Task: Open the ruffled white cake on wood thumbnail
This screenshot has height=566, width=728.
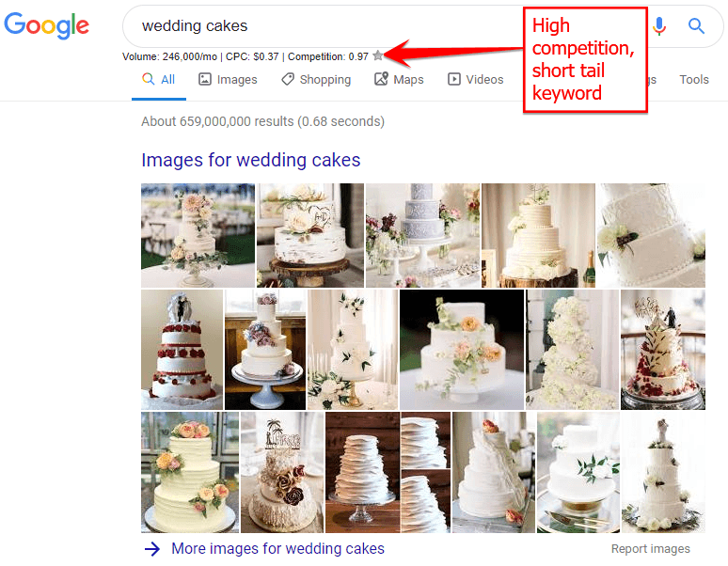Action: tap(362, 472)
